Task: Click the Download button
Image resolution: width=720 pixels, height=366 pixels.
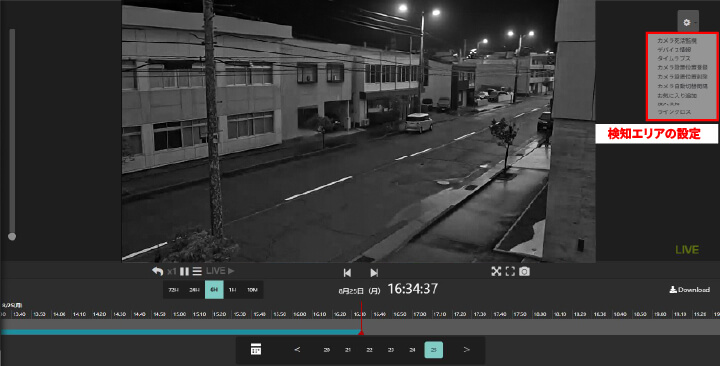Action: pyautogui.click(x=690, y=290)
